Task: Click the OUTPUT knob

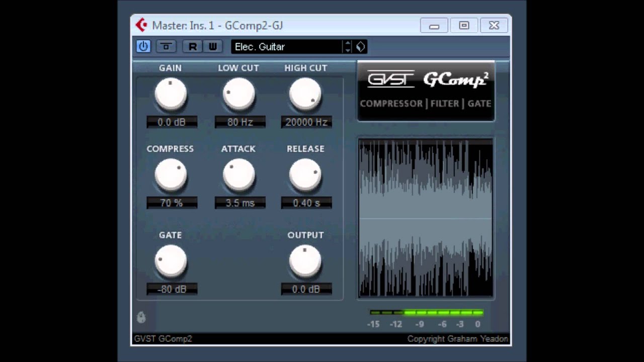Action: coord(305,261)
